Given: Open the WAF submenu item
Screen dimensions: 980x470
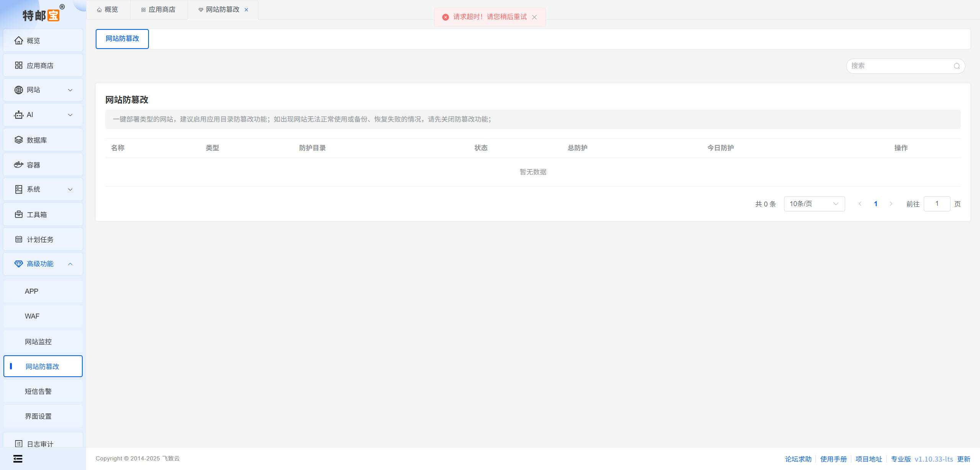Looking at the screenshot, I should point(32,316).
